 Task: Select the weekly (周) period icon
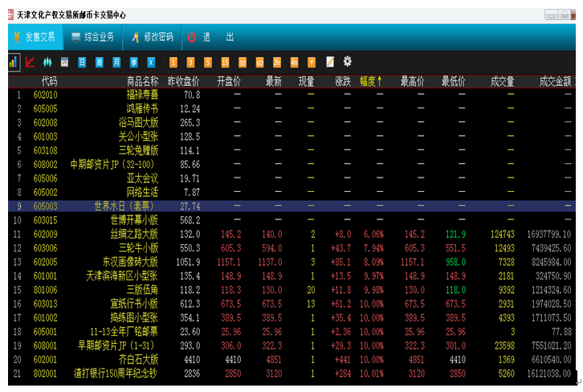pos(100,62)
